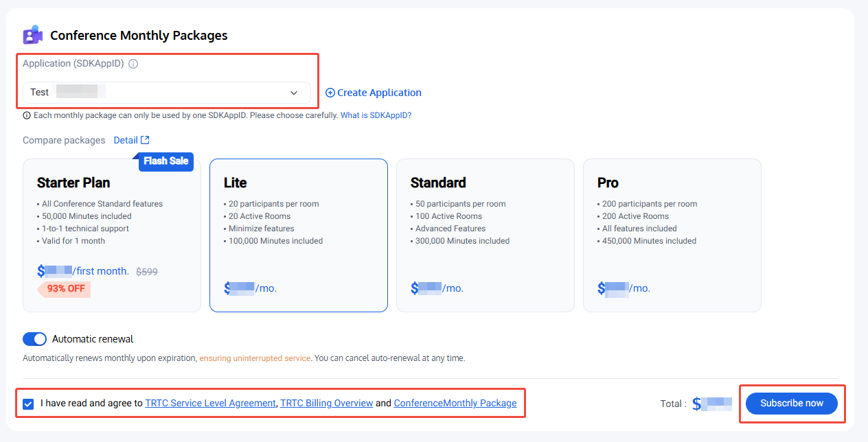Open the TRTC Billing Overview link

[327, 404]
